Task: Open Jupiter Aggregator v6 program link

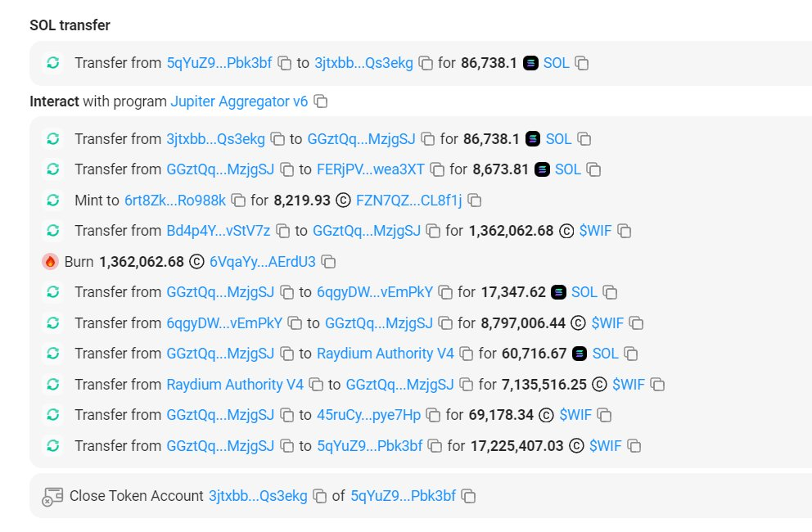Action: tap(239, 101)
